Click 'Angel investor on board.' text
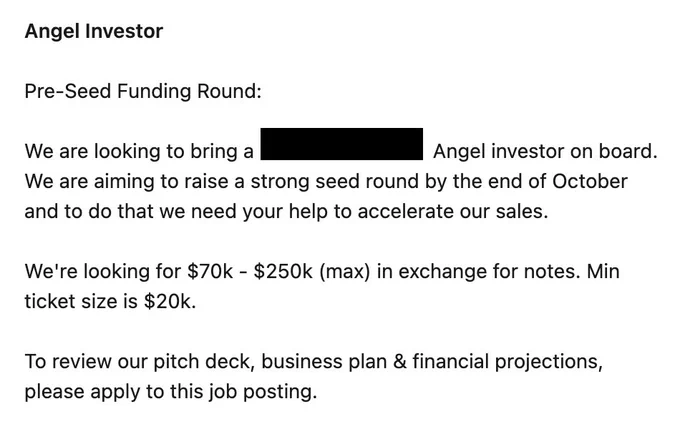The height and width of the screenshot is (439, 680). tap(545, 151)
